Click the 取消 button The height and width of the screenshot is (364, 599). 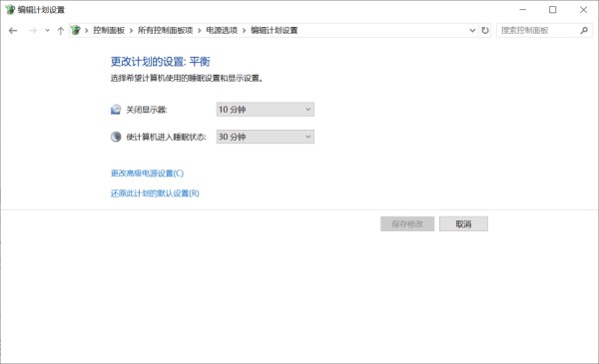463,224
